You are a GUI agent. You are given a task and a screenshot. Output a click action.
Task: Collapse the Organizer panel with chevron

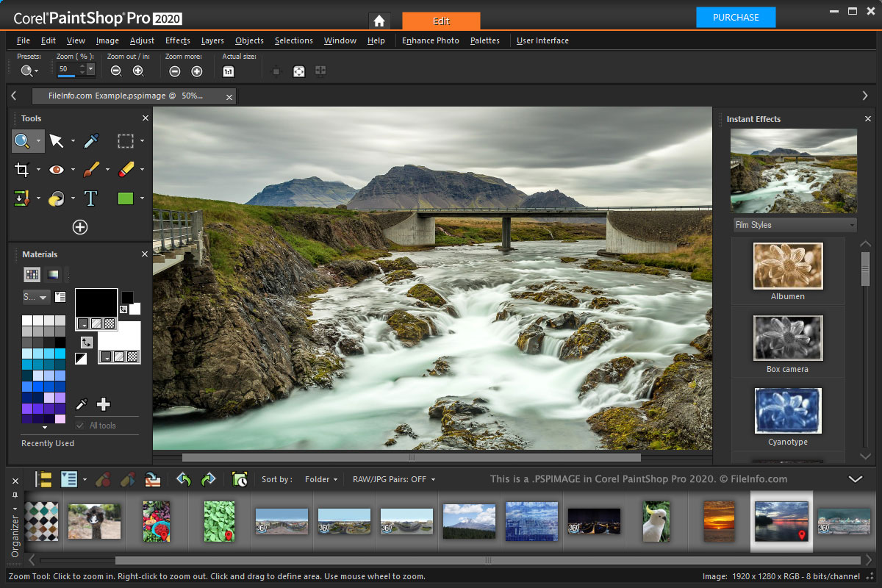[856, 479]
